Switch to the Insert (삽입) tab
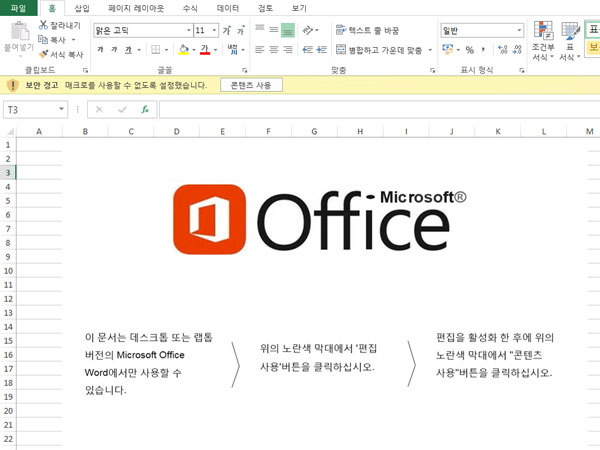 82,8
